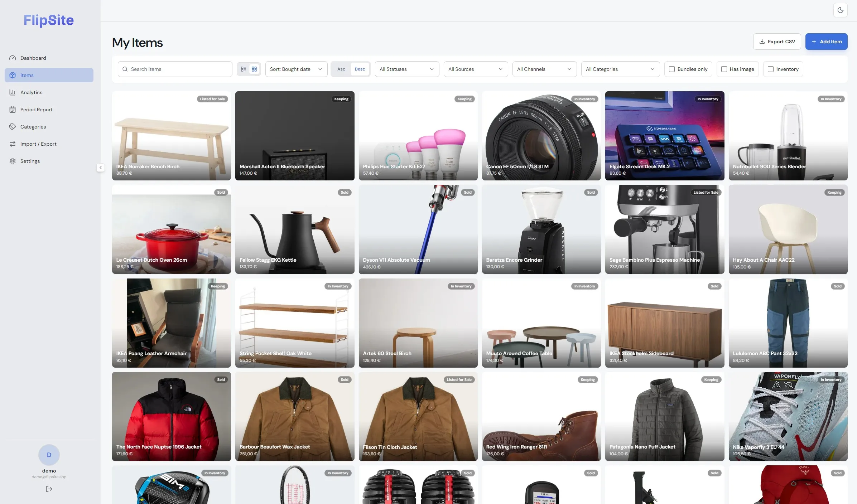Viewport: 857px width, 504px height.
Task: Go to the Analytics page
Action: tap(49, 92)
